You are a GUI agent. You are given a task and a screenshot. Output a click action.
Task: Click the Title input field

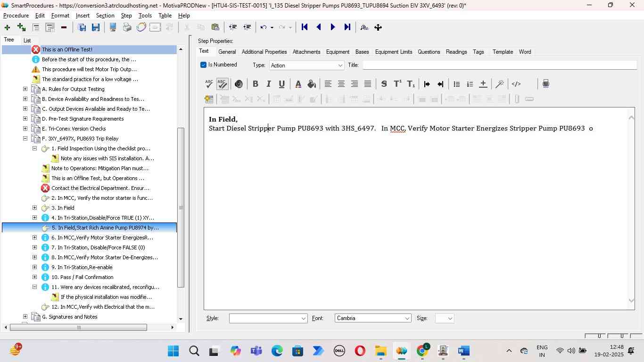[x=499, y=65]
